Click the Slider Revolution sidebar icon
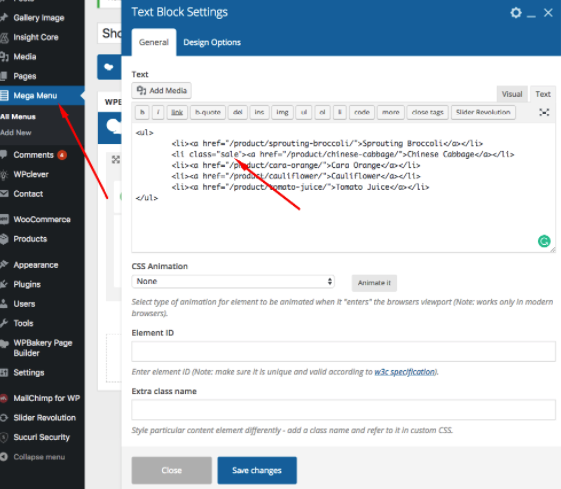This screenshot has height=489, width=561. 4,417
